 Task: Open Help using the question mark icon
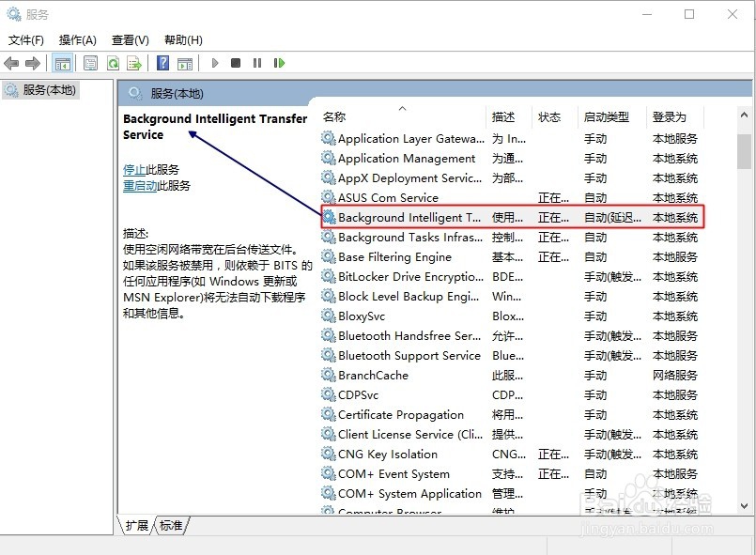pyautogui.click(x=163, y=63)
